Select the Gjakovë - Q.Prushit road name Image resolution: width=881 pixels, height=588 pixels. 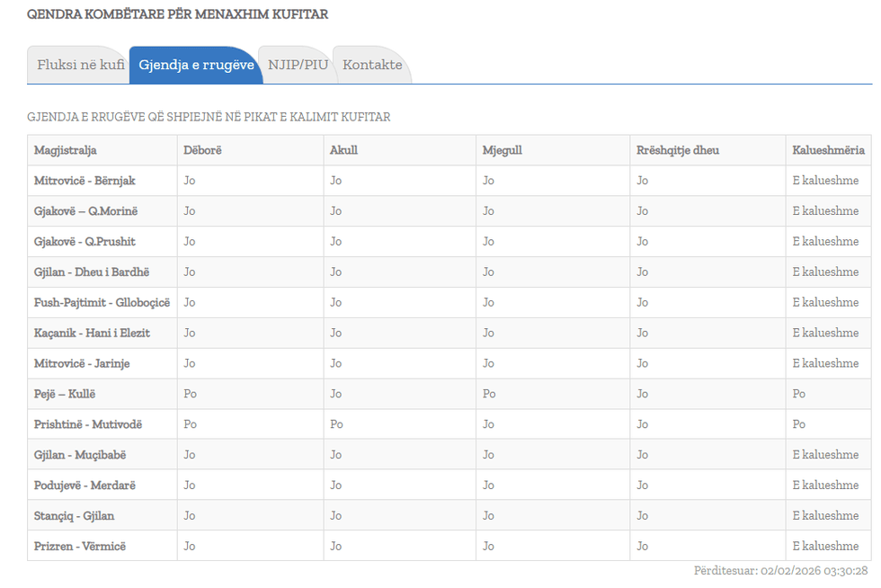click(x=85, y=242)
